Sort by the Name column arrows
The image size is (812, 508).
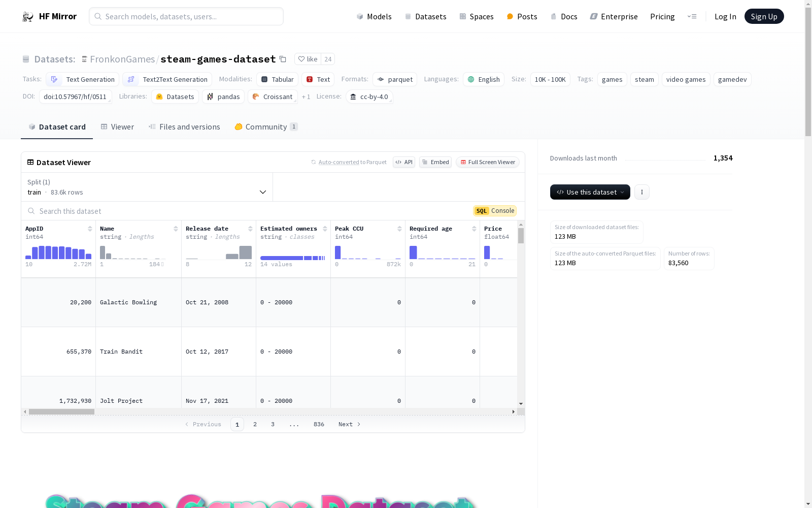pyautogui.click(x=176, y=229)
